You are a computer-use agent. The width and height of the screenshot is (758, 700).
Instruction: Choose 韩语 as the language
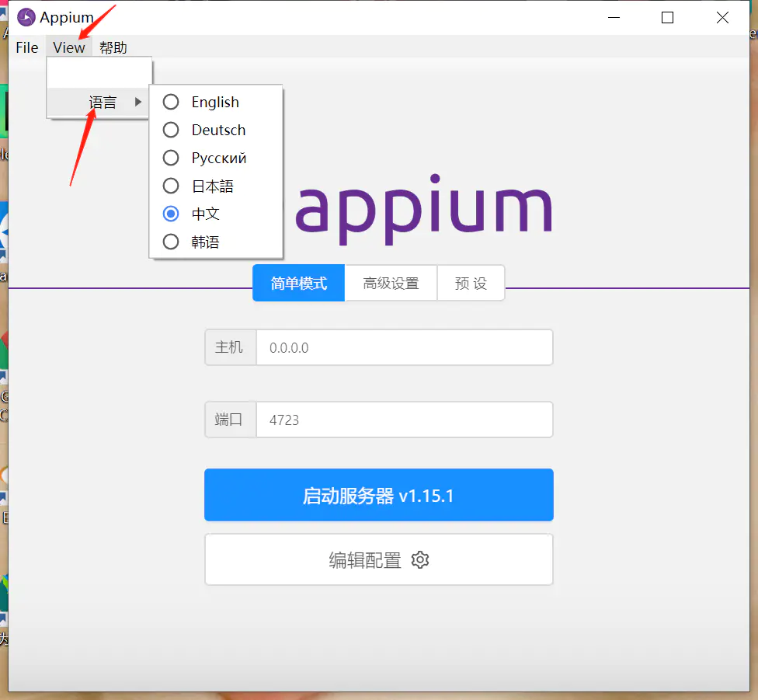tap(216, 242)
